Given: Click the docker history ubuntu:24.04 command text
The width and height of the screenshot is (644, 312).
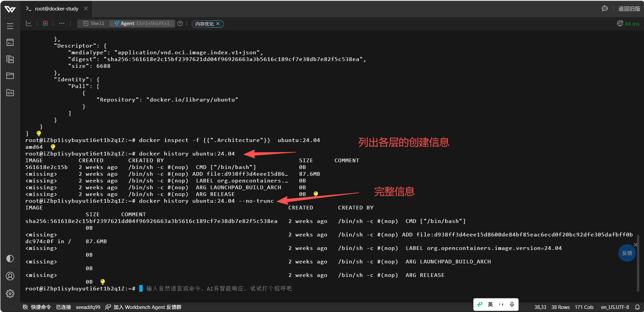Looking at the screenshot, I should [187, 154].
